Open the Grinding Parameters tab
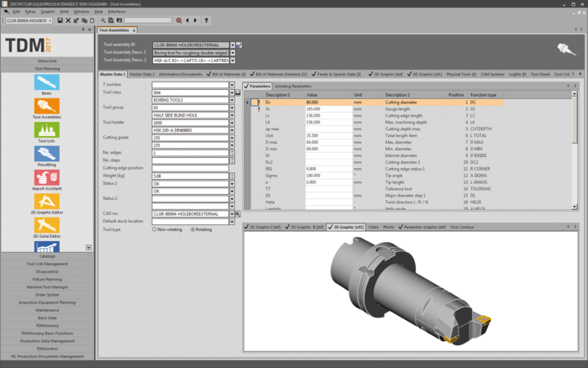 [293, 87]
